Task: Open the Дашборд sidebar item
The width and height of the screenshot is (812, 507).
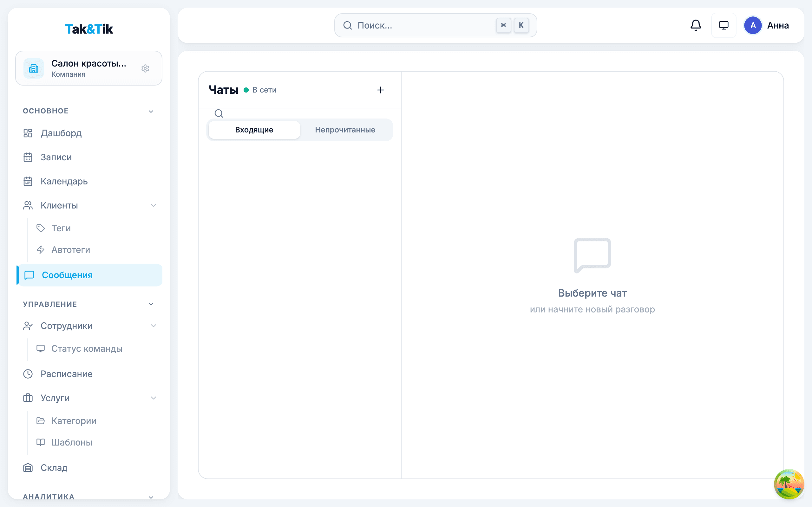Action: point(61,133)
